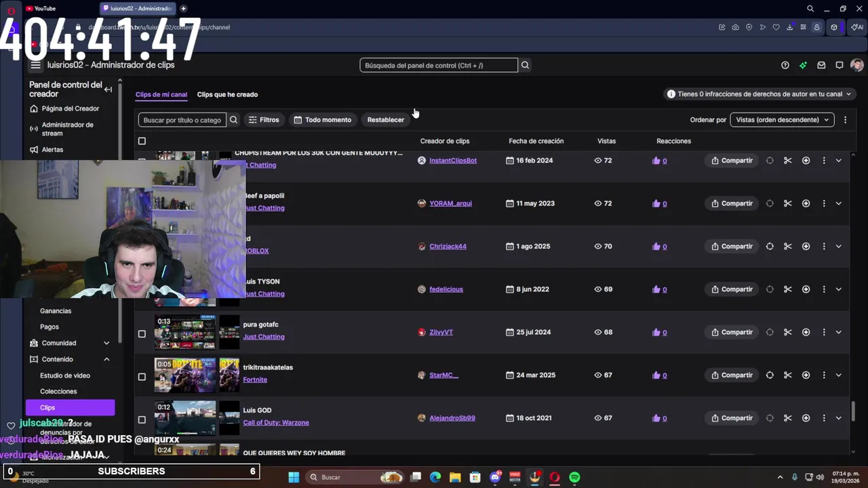Select the pura gotafc clip checkbox
The width and height of the screenshot is (868, 488).
142,333
